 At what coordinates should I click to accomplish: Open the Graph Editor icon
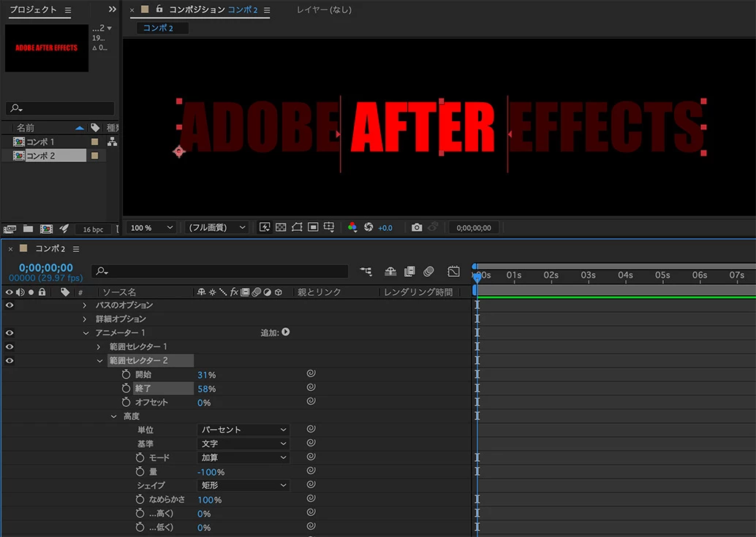tap(453, 272)
